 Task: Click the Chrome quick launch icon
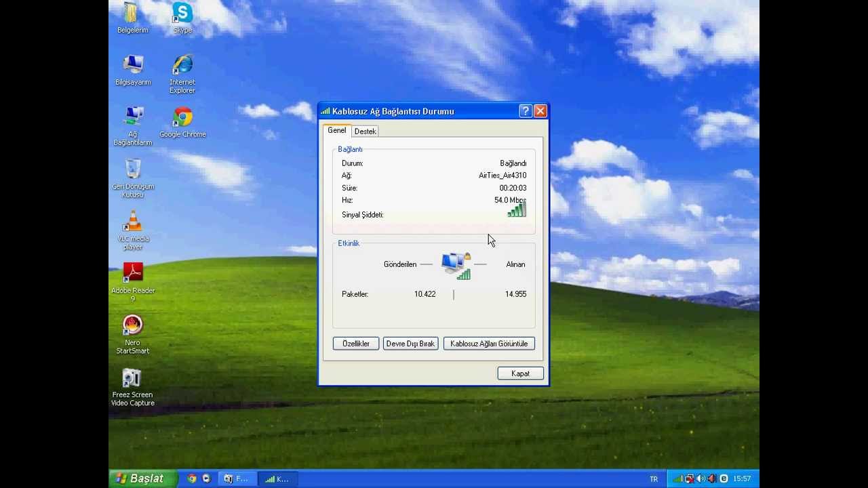[192, 479]
